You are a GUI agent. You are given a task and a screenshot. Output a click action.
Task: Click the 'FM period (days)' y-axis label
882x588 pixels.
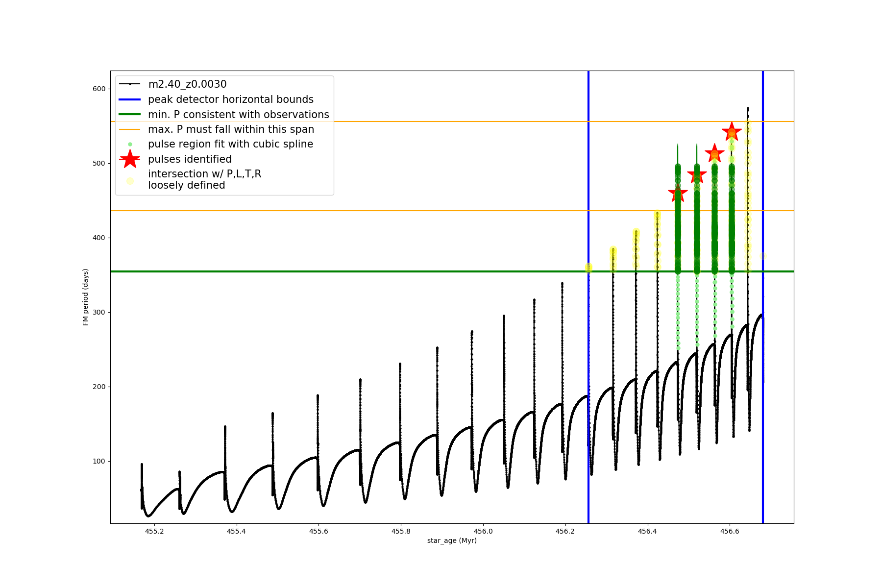click(86, 297)
